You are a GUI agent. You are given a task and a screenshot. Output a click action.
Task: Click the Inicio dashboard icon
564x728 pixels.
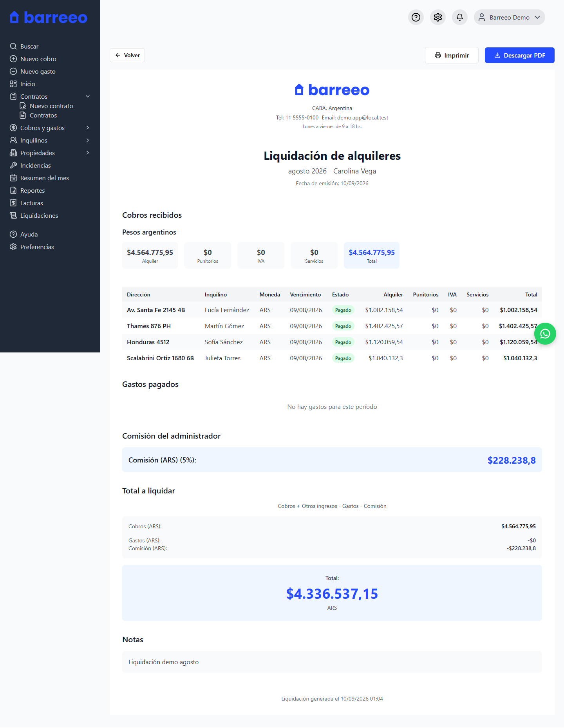point(13,84)
